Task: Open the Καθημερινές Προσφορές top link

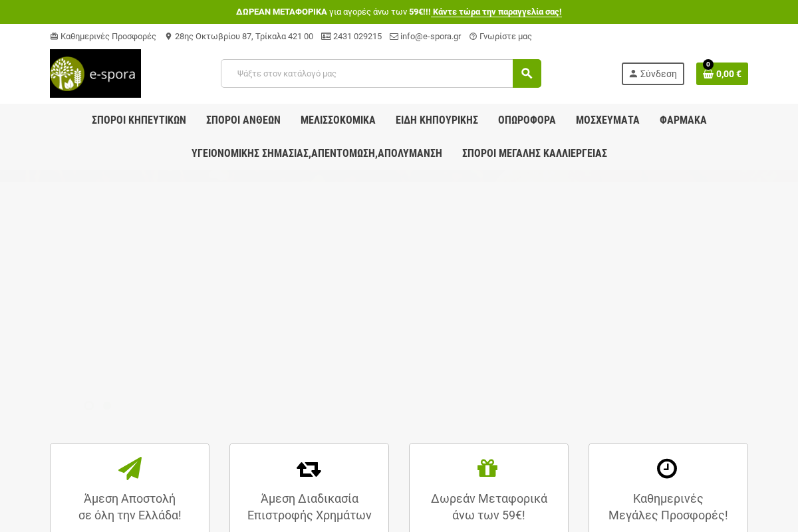Action: [x=108, y=37]
